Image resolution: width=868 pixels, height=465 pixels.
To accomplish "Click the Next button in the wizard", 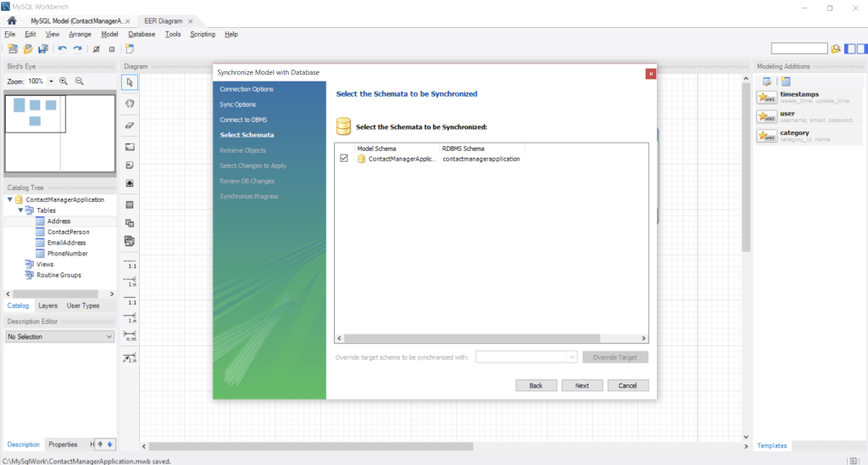I will [581, 386].
